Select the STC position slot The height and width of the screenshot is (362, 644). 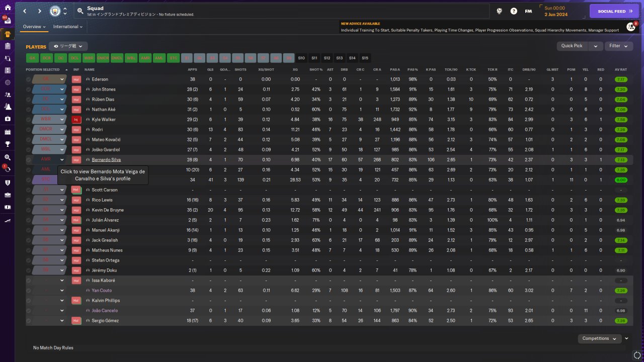[174, 58]
